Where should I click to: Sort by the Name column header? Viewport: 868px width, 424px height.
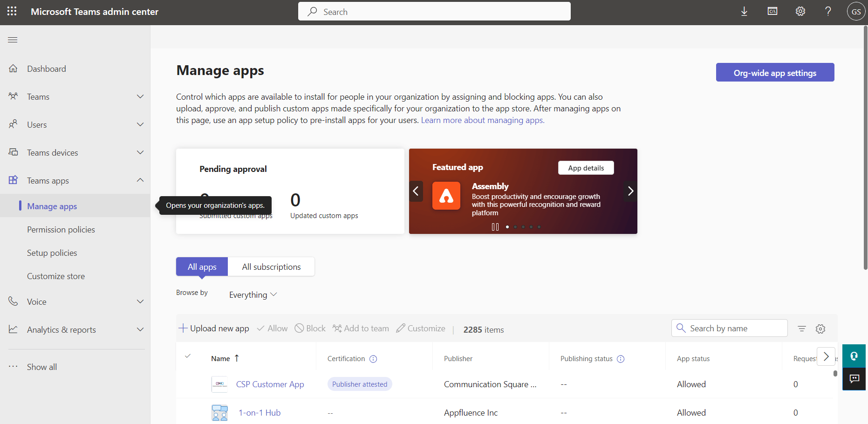[x=225, y=358]
